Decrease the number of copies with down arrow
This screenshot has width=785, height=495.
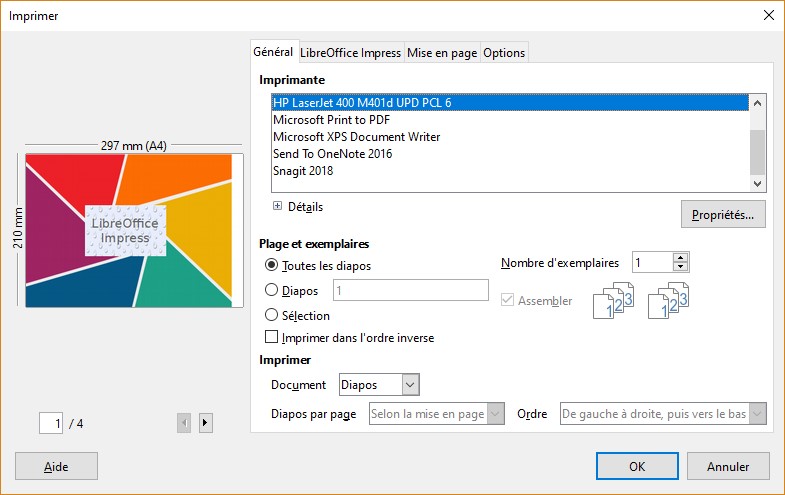[x=681, y=268]
